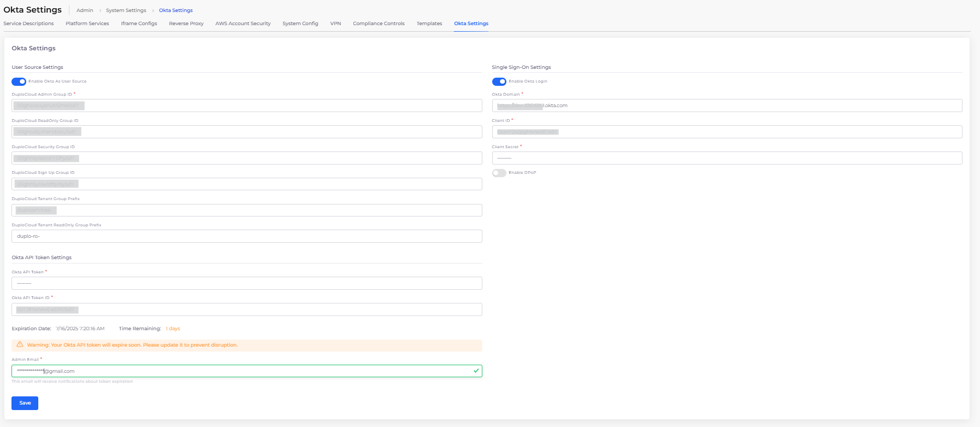Image resolution: width=980 pixels, height=427 pixels.
Task: Turn on the Enable DPoP switch
Action: point(499,173)
